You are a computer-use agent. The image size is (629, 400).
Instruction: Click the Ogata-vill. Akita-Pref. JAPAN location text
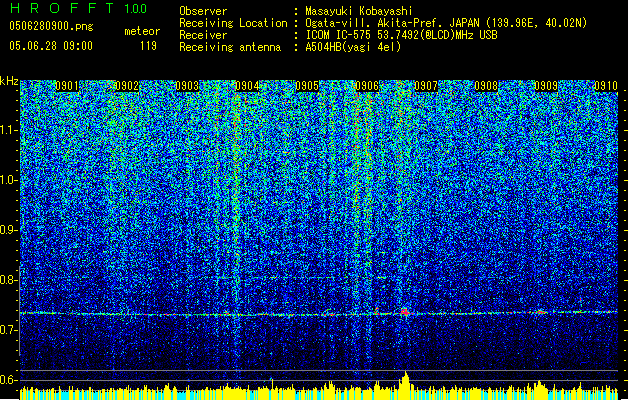446,23
